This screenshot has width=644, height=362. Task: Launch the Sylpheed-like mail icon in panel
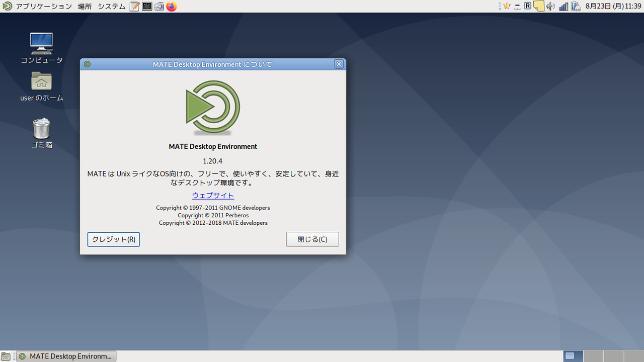[x=159, y=7]
